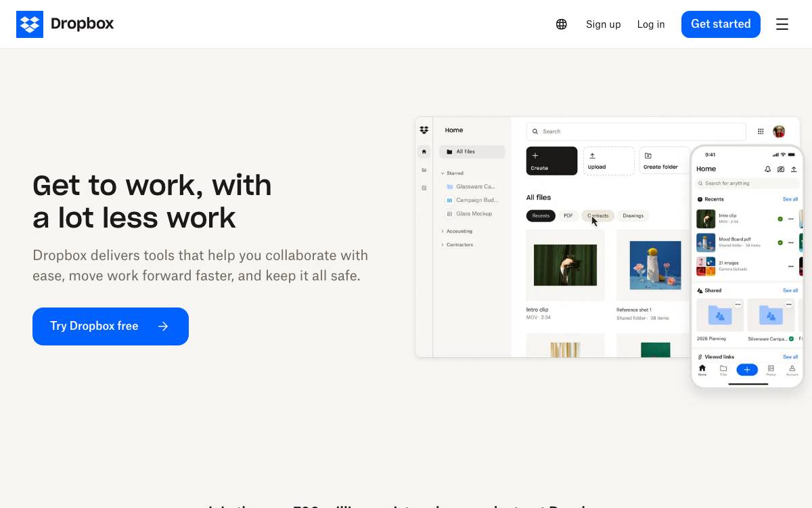Select the PDF filter chip

[x=568, y=215]
